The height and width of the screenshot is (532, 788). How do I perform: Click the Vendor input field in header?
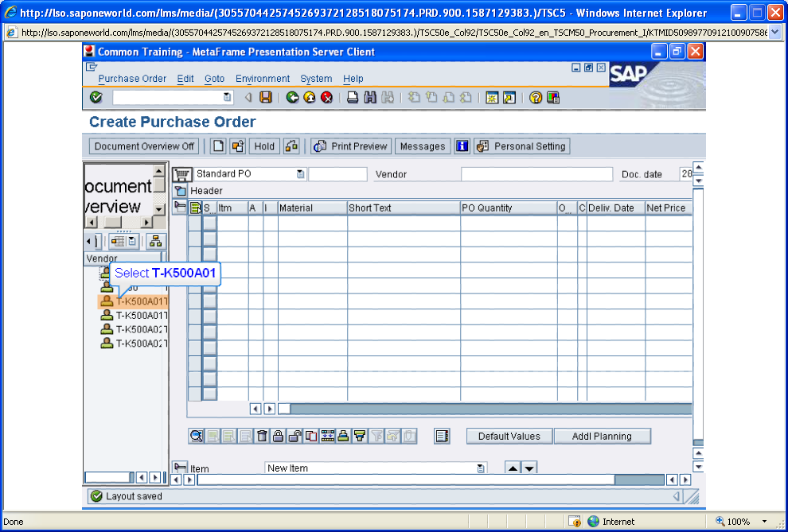tap(536, 174)
